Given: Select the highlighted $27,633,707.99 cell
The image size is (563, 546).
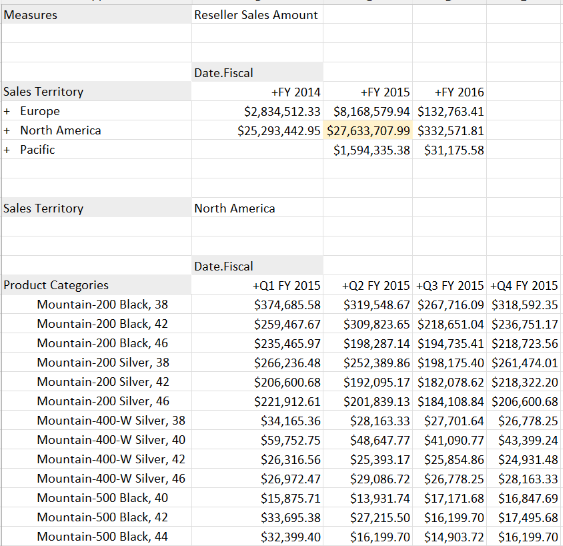Looking at the screenshot, I should click(368, 130).
